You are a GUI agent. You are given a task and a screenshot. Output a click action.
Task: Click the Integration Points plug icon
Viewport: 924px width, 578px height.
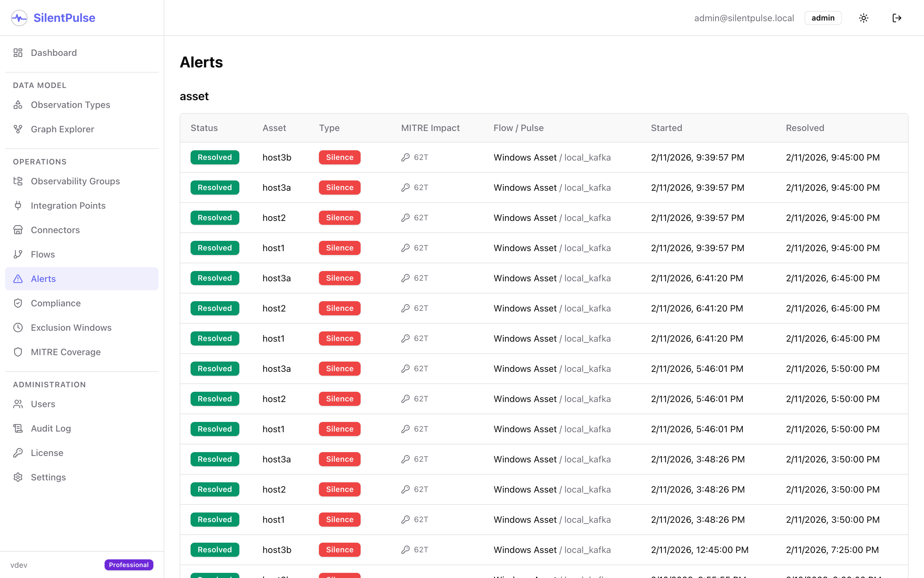coord(18,206)
